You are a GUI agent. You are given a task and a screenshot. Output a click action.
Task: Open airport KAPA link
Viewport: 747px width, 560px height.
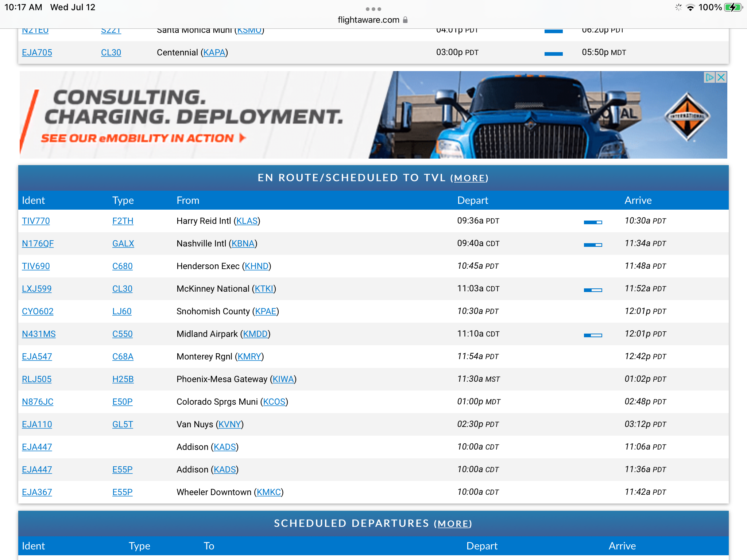(x=214, y=52)
